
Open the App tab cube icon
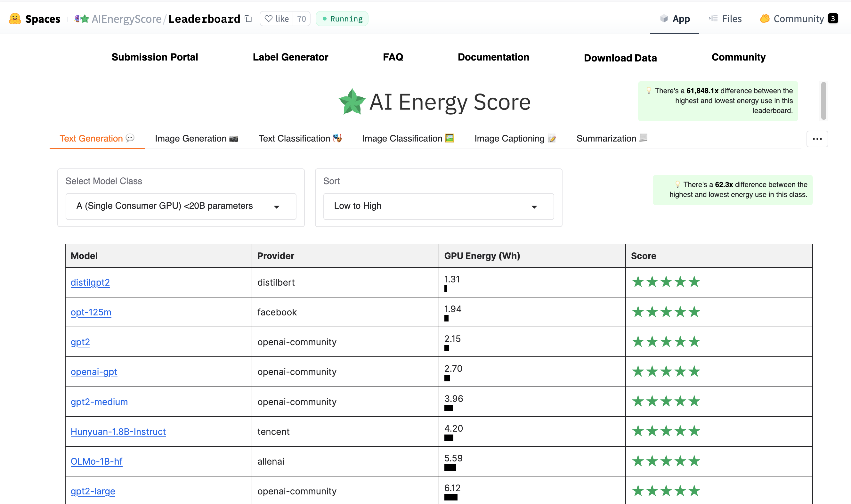click(x=664, y=19)
